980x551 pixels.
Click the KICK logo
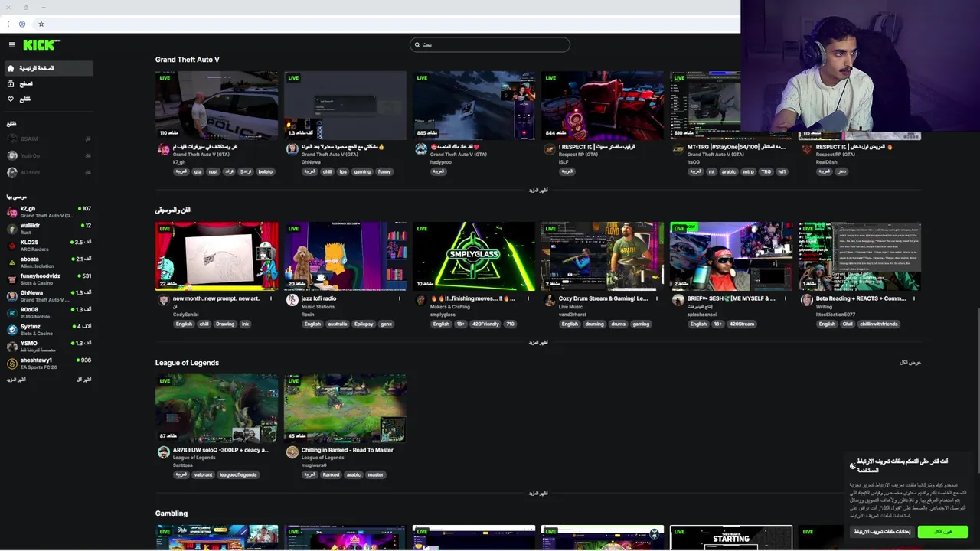pos(41,44)
